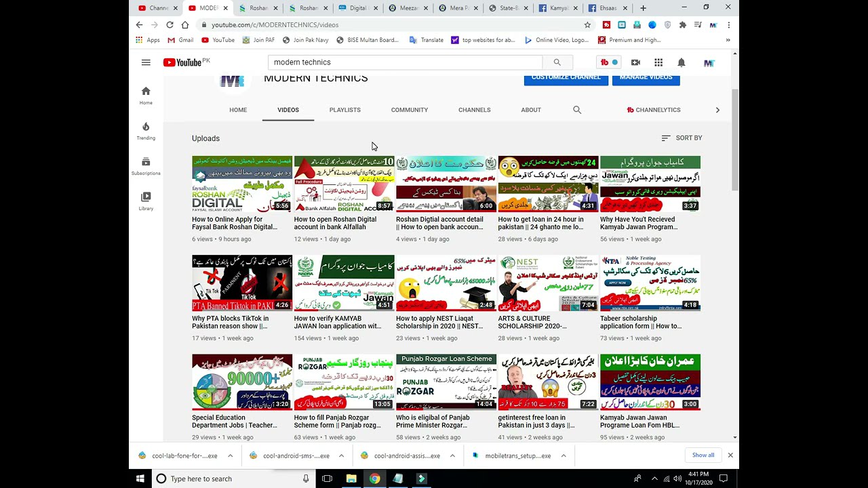Screen dimensions: 868x488
Task: Click Show all downloads button
Action: pyautogui.click(x=703, y=455)
